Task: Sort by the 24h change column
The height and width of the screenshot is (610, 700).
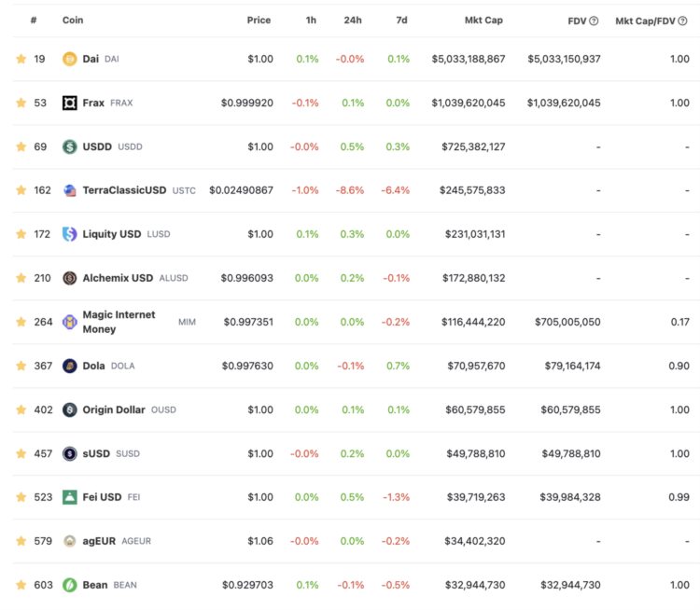Action: point(354,21)
